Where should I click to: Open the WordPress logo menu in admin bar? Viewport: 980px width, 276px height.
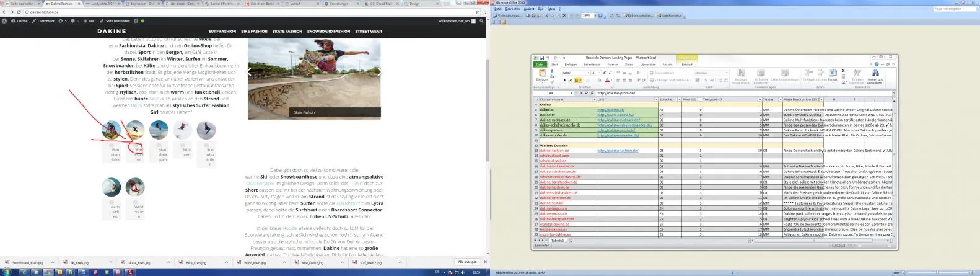pyautogui.click(x=4, y=21)
